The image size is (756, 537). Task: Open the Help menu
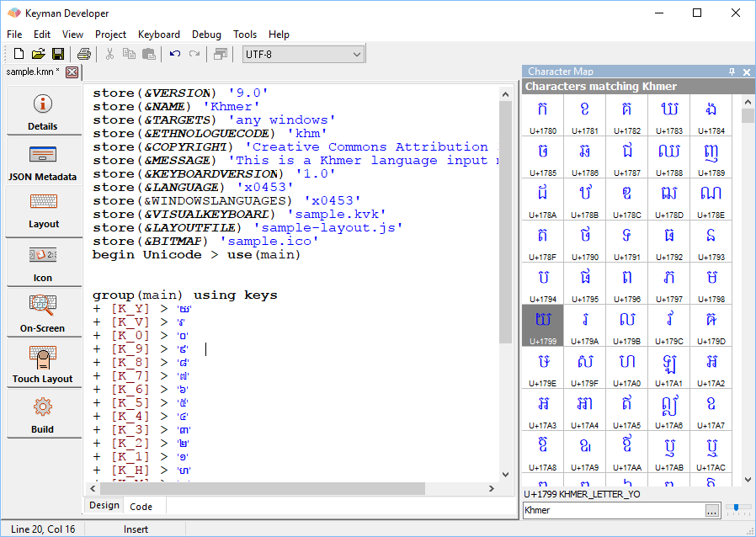click(279, 35)
